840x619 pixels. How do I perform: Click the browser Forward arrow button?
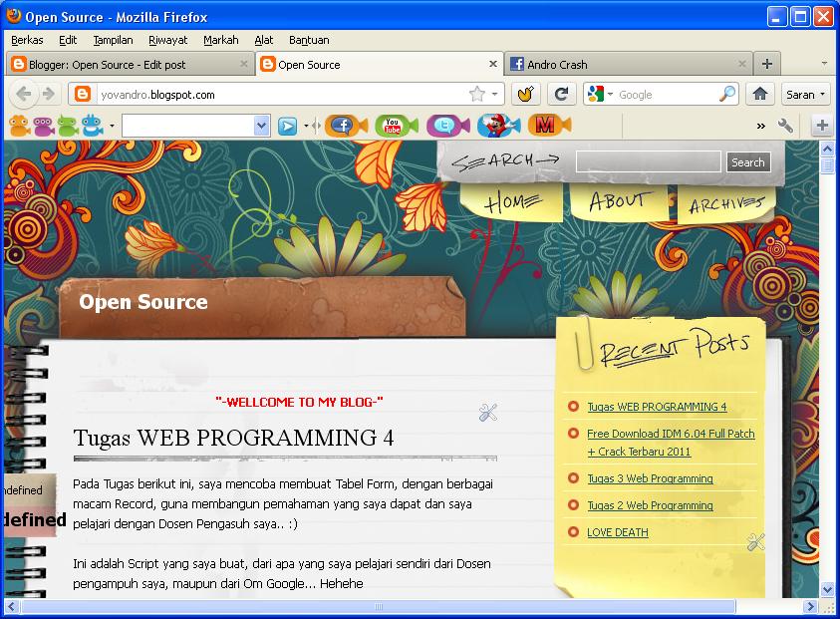tap(48, 95)
